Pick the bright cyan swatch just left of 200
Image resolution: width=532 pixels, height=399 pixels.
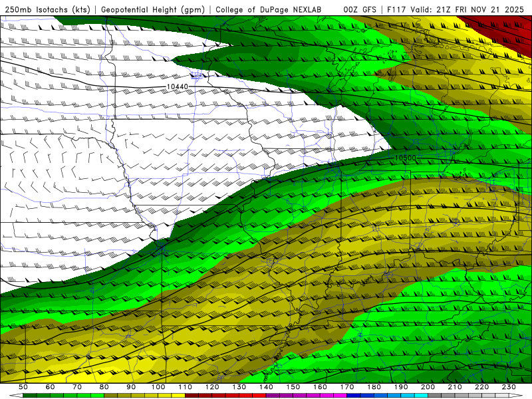[x=421, y=396]
